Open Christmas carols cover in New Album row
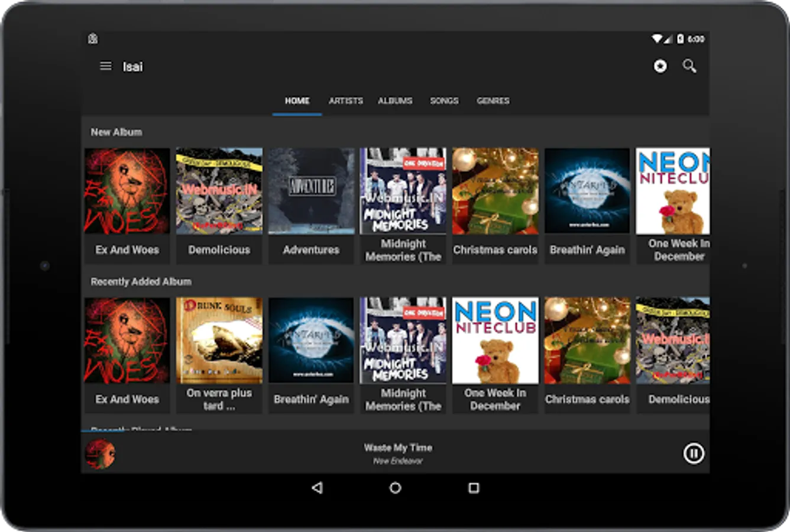 coord(496,191)
